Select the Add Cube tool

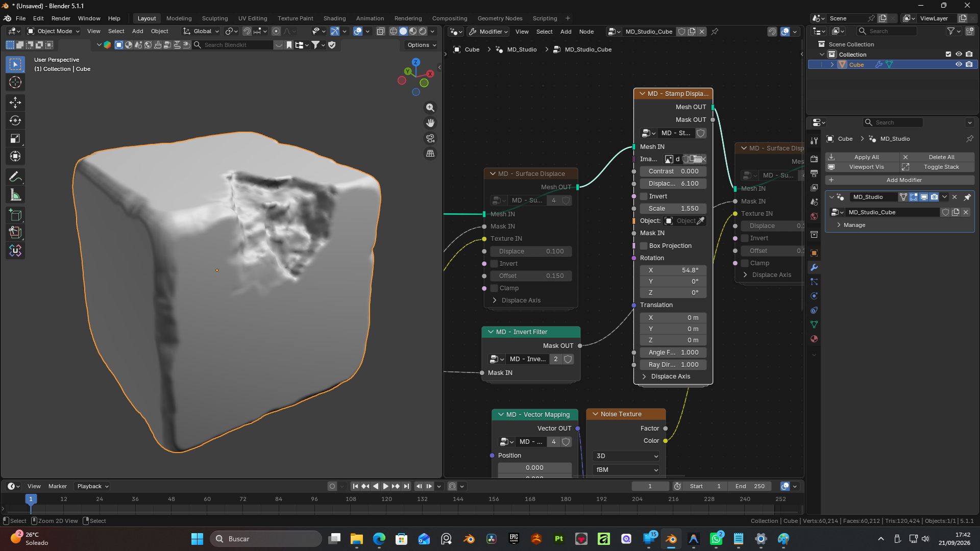click(x=15, y=215)
